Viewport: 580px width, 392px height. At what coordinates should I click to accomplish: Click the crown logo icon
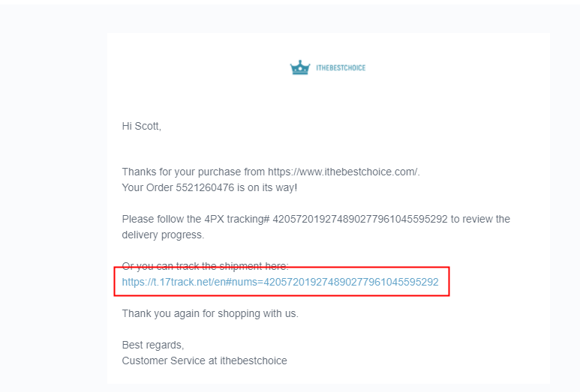(x=299, y=67)
